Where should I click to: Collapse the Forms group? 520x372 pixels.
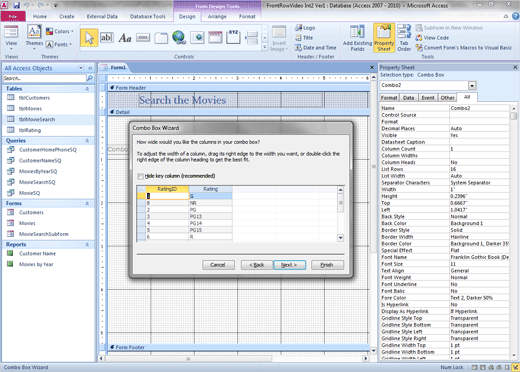87,203
